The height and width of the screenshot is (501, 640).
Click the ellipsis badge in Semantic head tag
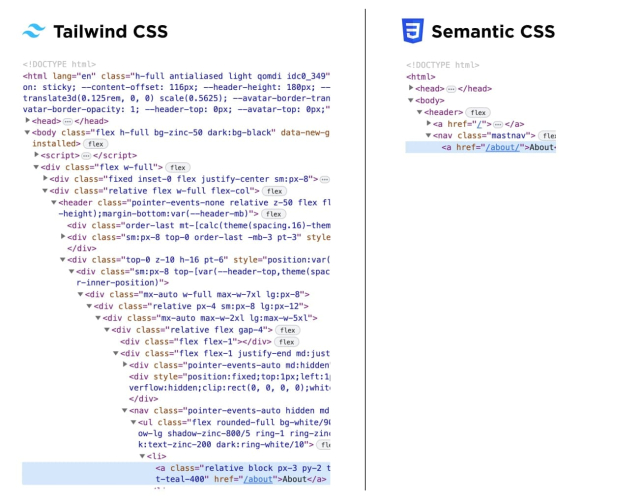tap(449, 88)
